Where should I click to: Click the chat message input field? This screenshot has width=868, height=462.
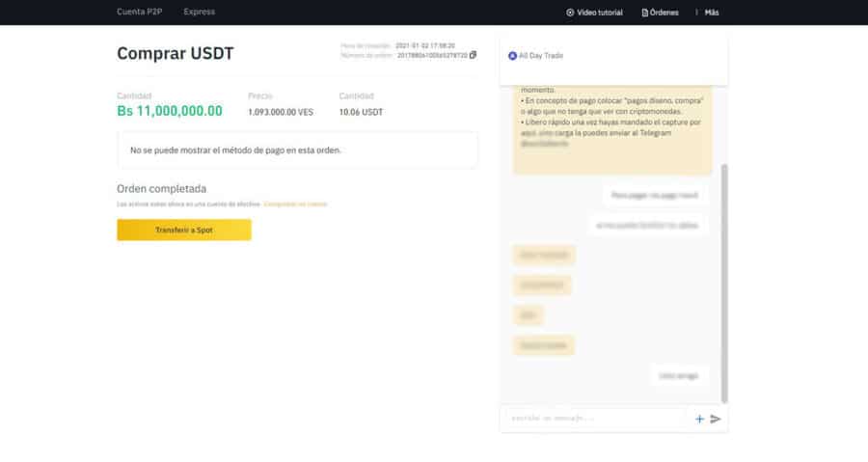tap(593, 419)
